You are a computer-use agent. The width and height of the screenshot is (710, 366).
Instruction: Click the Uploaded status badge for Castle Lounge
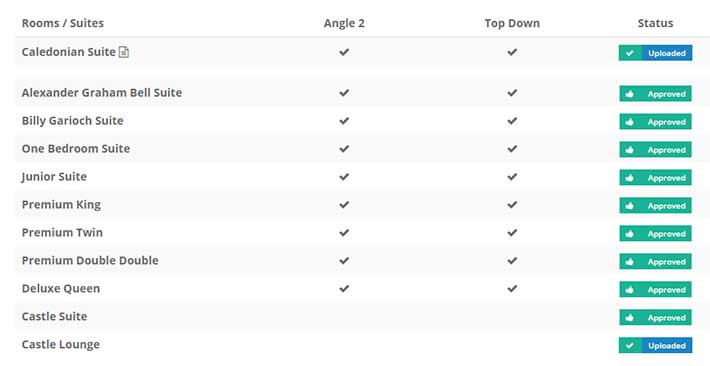(x=655, y=346)
